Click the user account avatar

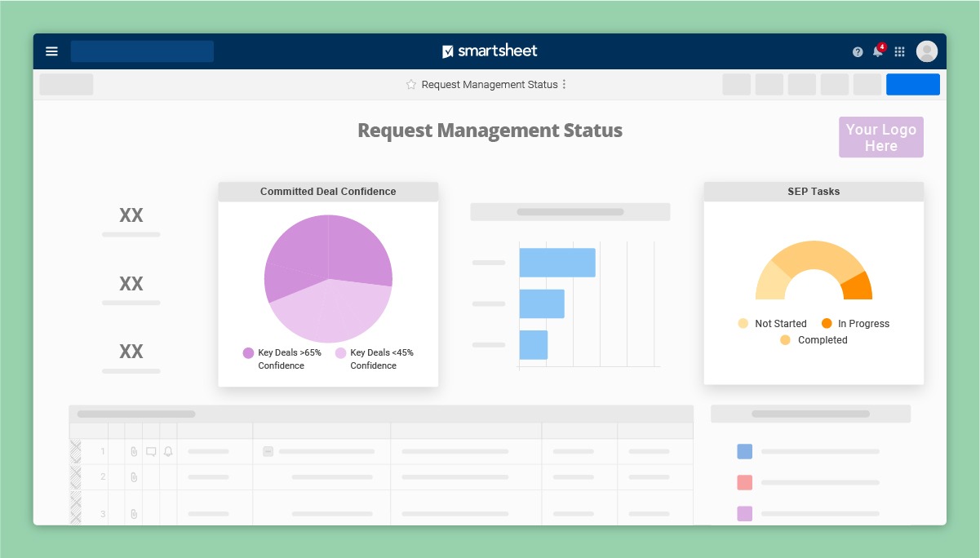pos(927,51)
